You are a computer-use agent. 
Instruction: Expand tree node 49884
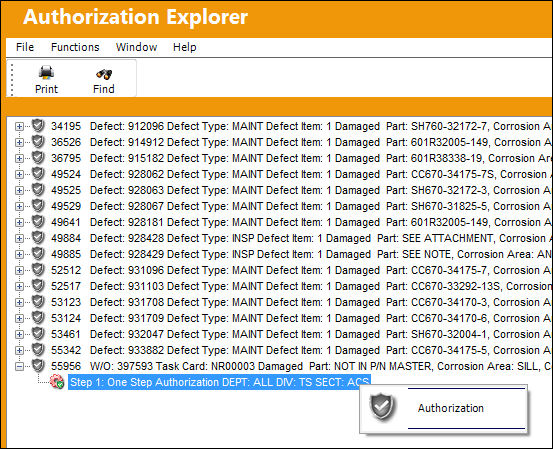pyautogui.click(x=19, y=238)
